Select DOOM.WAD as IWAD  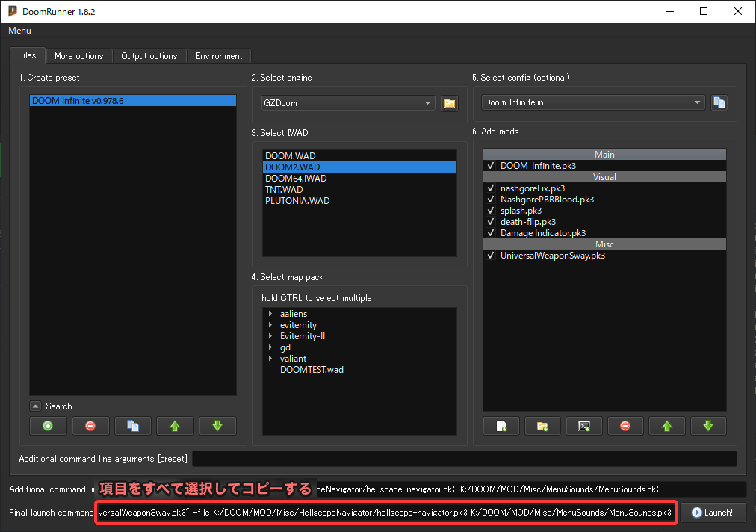pos(359,156)
